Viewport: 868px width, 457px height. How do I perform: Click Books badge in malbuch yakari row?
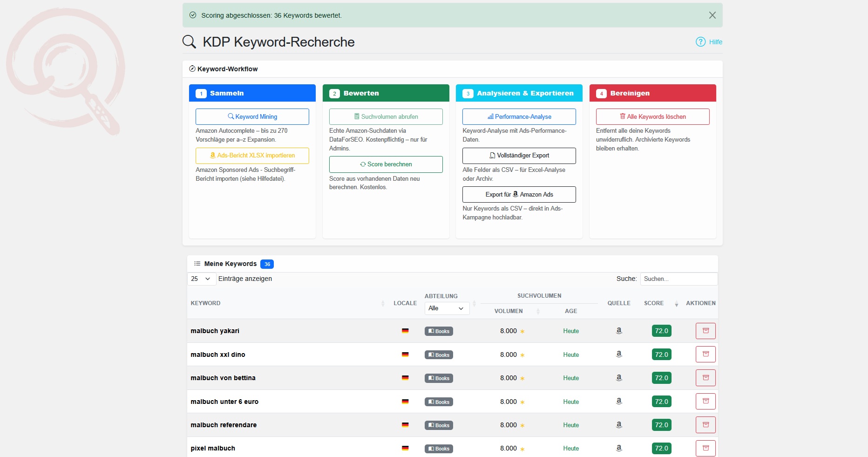pos(439,331)
